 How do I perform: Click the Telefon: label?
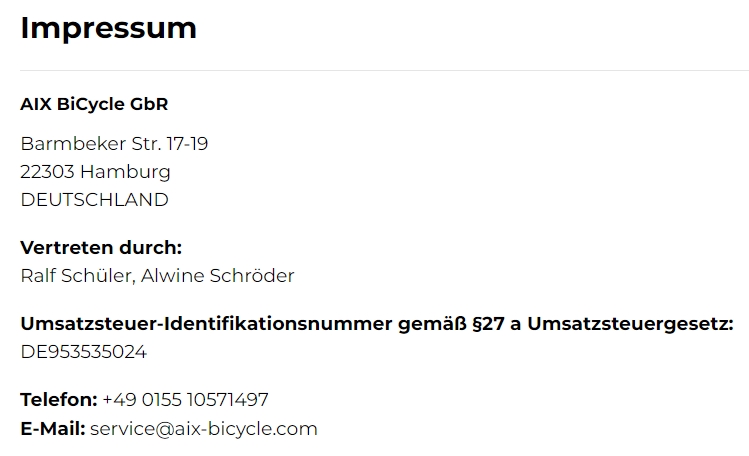point(59,400)
